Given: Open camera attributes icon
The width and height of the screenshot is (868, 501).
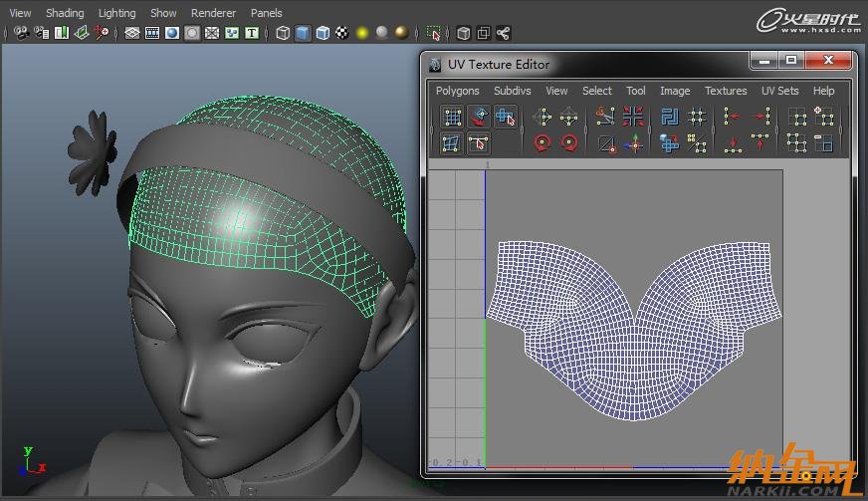Looking at the screenshot, I should point(42,33).
